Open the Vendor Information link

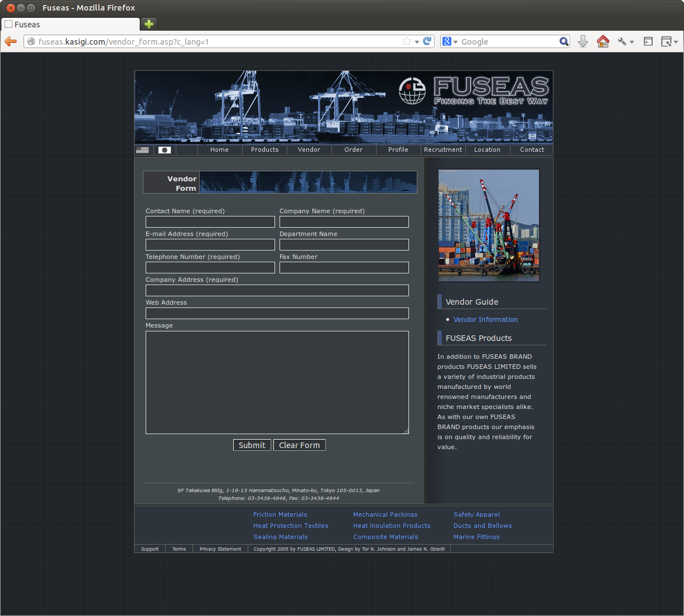point(485,320)
